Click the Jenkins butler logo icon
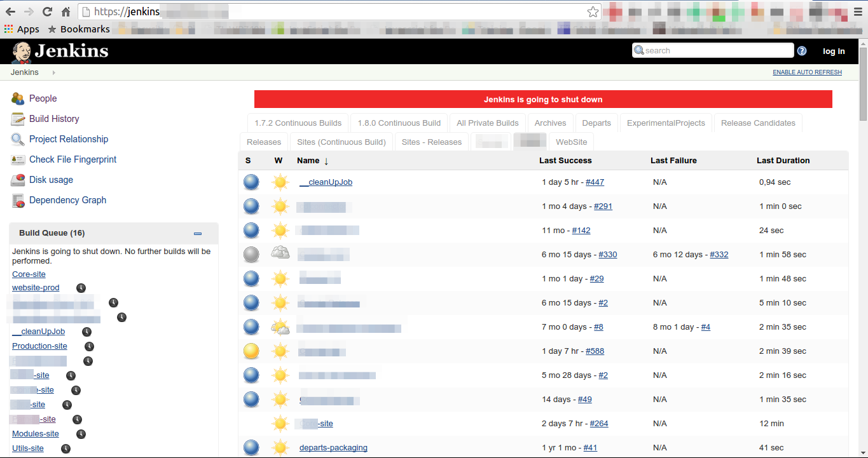This screenshot has width=868, height=458. point(21,52)
